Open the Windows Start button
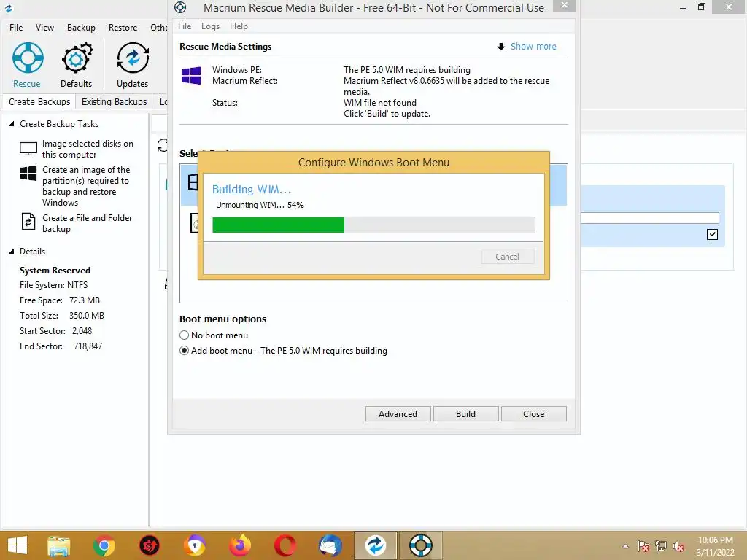 click(18, 545)
